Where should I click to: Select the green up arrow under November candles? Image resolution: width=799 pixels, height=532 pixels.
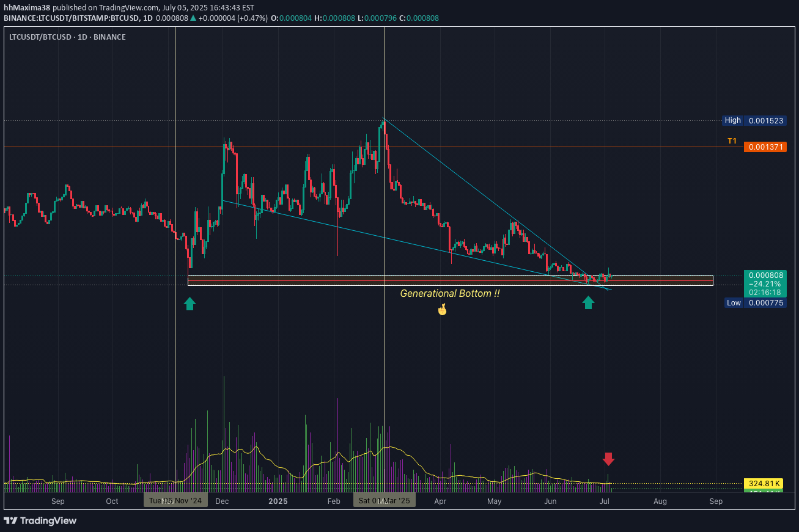(x=190, y=303)
